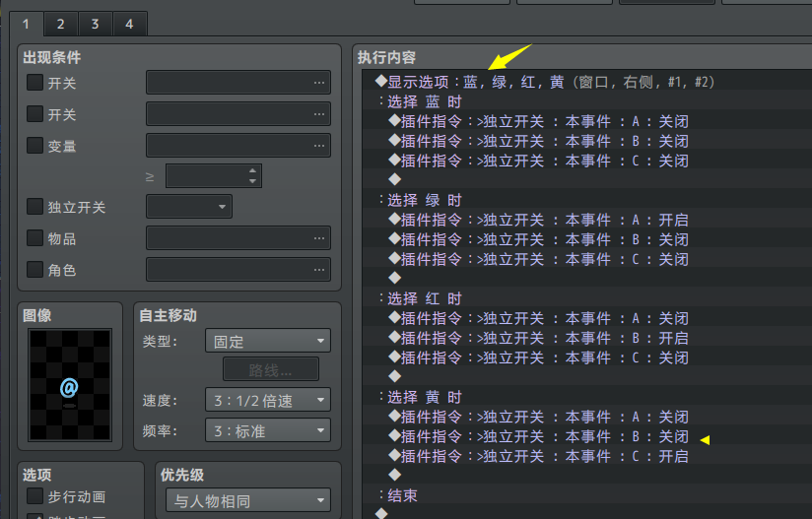Expand the 优先级 priority dropdown
This screenshot has height=519, width=812.
245,501
